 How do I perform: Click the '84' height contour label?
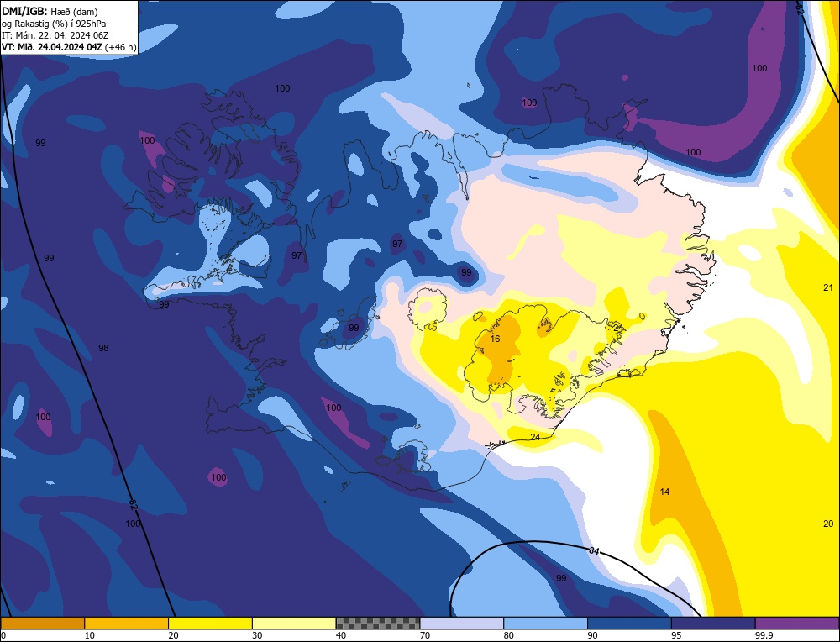tap(594, 551)
